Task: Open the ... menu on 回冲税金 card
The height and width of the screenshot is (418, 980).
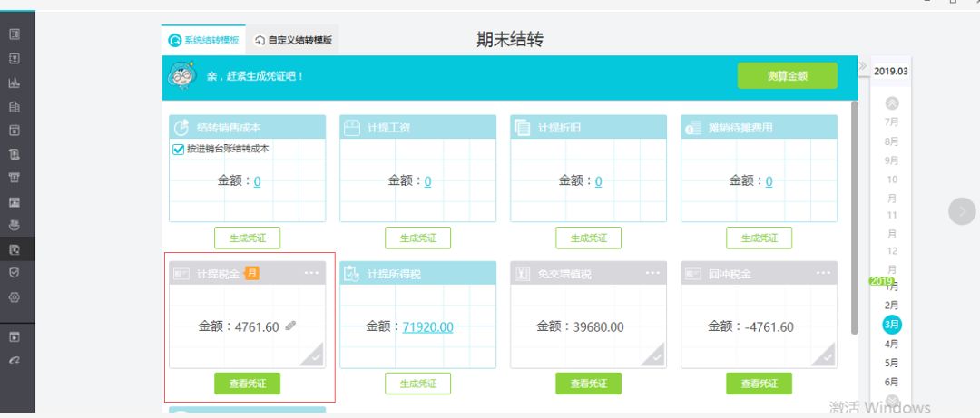Action: pyautogui.click(x=823, y=273)
